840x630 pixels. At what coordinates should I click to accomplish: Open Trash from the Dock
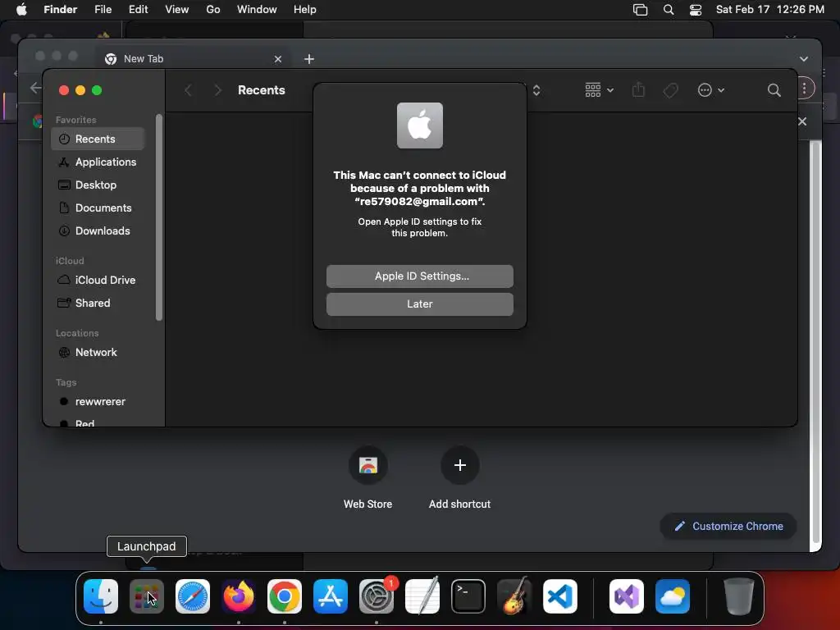(739, 596)
